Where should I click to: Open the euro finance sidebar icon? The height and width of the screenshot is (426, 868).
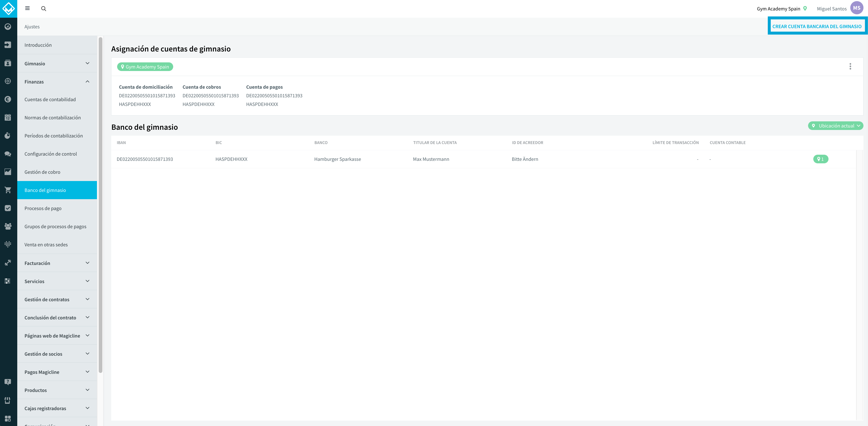8,99
